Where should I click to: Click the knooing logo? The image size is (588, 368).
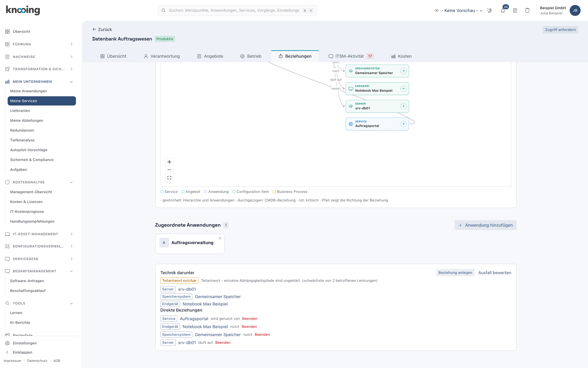pos(23,10)
